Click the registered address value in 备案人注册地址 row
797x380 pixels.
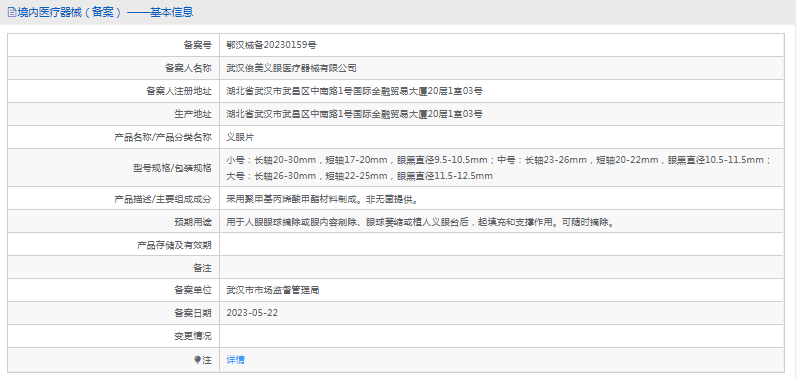point(354,91)
